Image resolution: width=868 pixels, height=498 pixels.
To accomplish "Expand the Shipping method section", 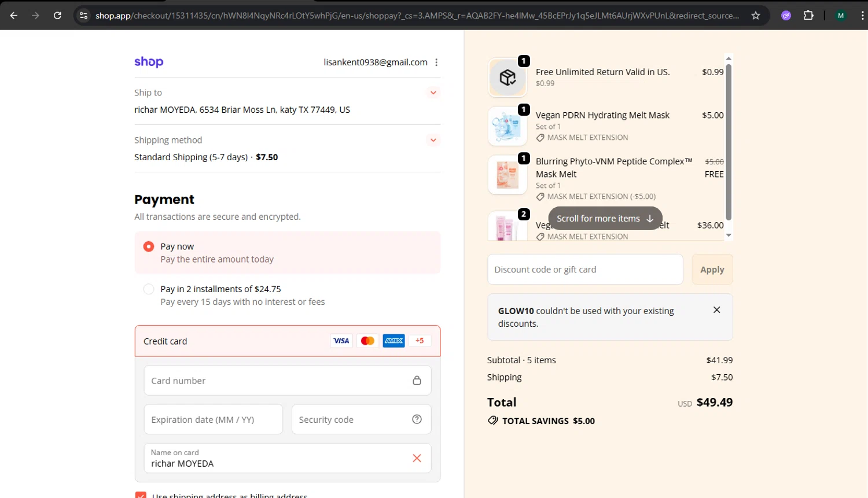I will coord(433,140).
